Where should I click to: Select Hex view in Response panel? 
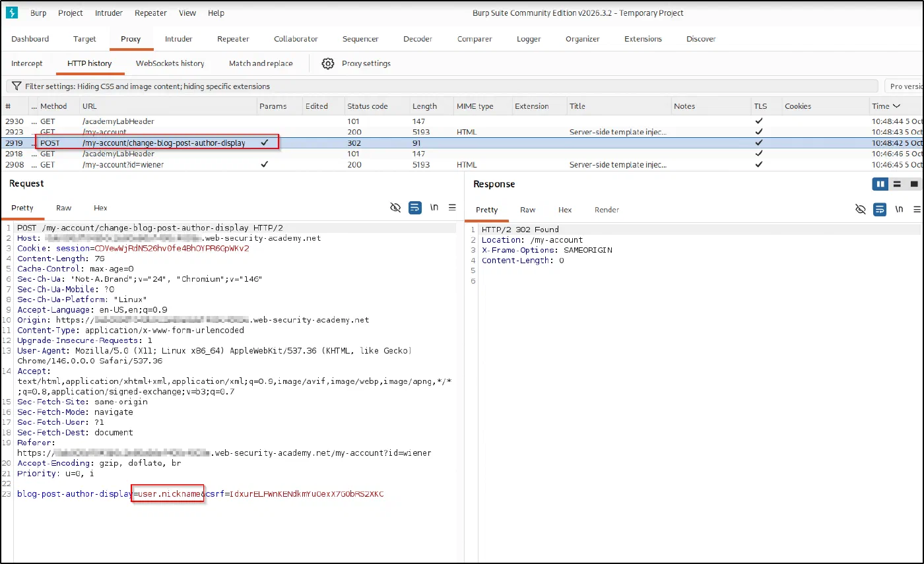(565, 210)
